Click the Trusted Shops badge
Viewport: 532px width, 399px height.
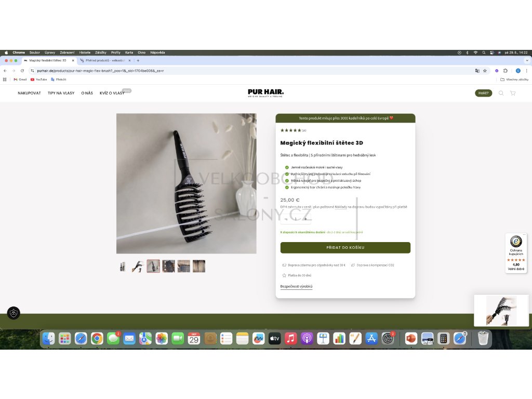(516, 253)
